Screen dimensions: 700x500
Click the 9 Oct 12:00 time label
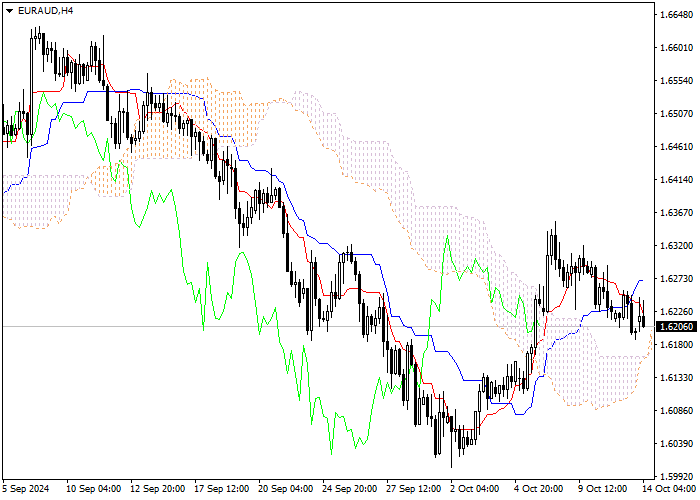pyautogui.click(x=603, y=489)
